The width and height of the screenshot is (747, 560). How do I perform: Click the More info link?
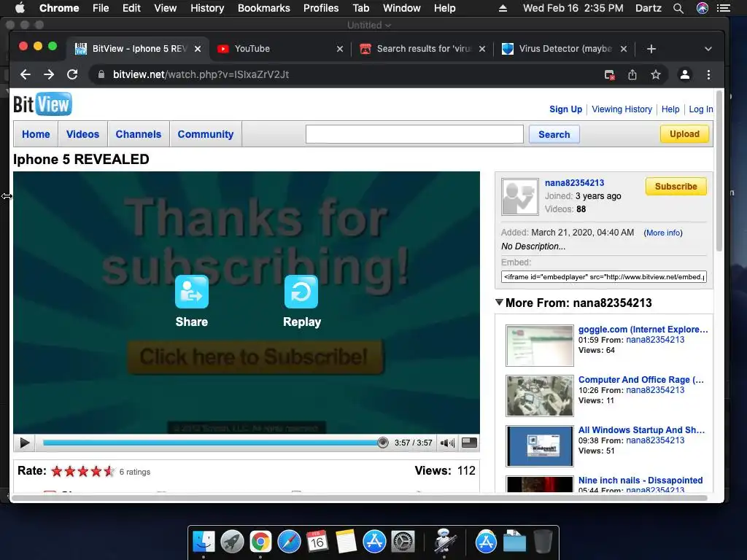663,233
